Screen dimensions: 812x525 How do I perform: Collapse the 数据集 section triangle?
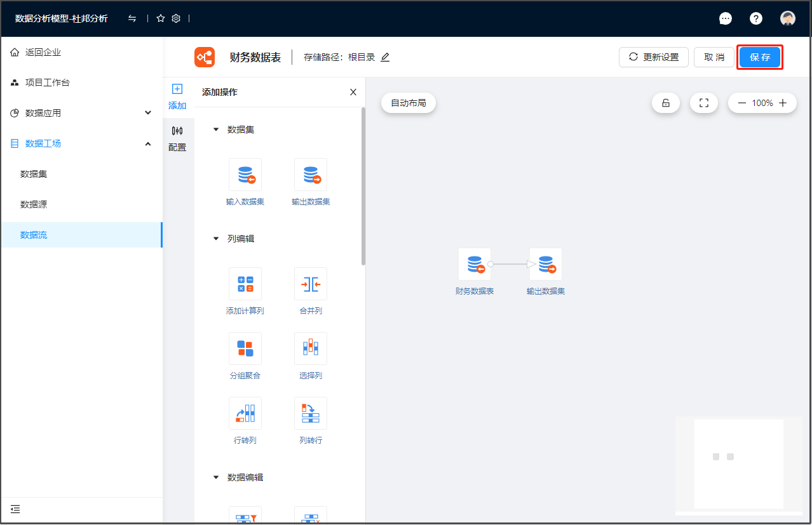point(215,130)
